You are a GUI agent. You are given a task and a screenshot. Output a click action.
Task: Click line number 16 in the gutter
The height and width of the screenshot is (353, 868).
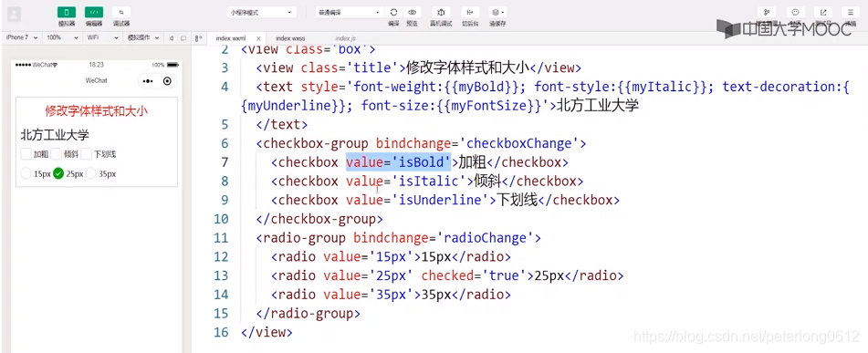click(x=221, y=332)
